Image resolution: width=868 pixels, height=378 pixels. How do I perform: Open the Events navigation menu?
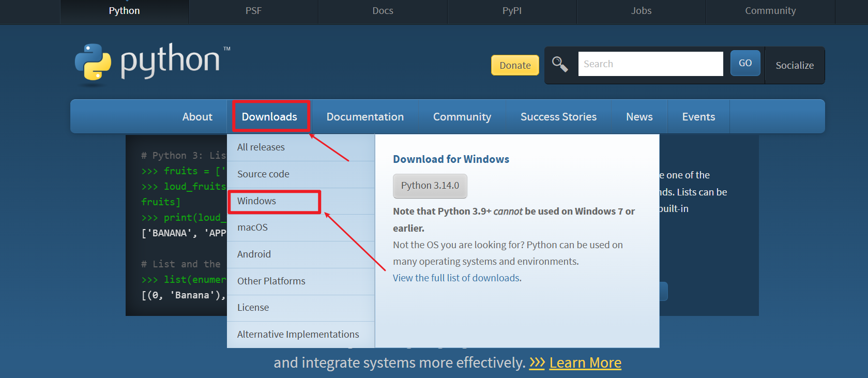[x=698, y=117]
